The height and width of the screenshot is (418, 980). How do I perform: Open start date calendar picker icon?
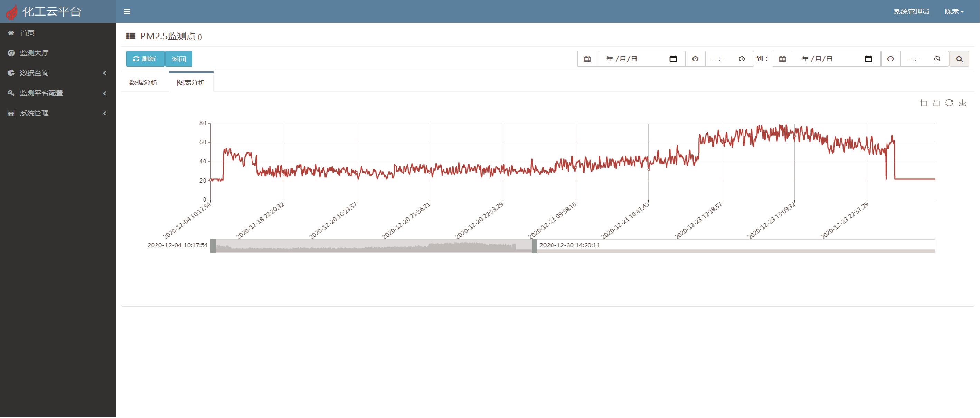pyautogui.click(x=673, y=59)
